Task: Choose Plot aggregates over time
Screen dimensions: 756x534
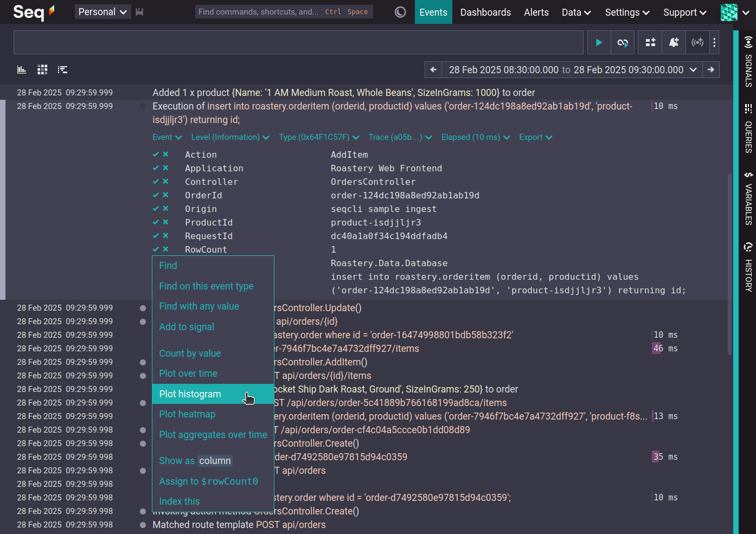Action: pyautogui.click(x=213, y=435)
